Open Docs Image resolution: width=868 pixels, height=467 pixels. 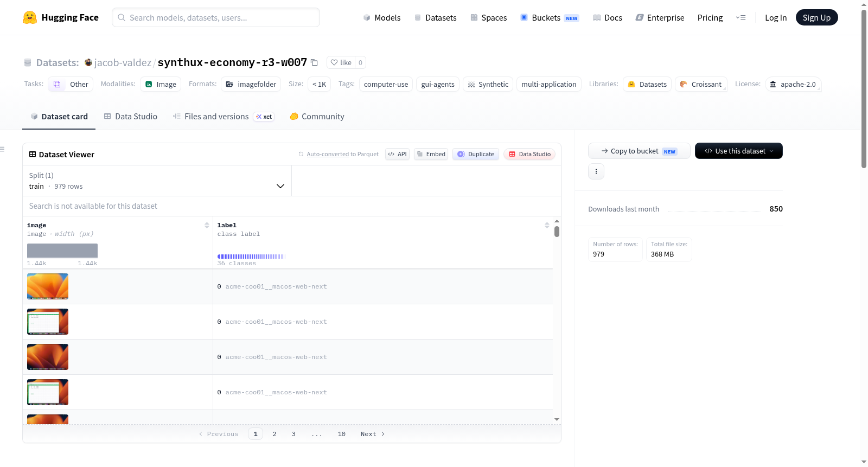(607, 17)
